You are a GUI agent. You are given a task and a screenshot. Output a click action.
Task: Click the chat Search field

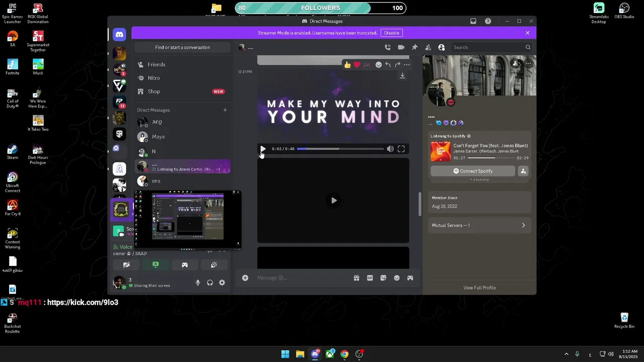point(492,47)
